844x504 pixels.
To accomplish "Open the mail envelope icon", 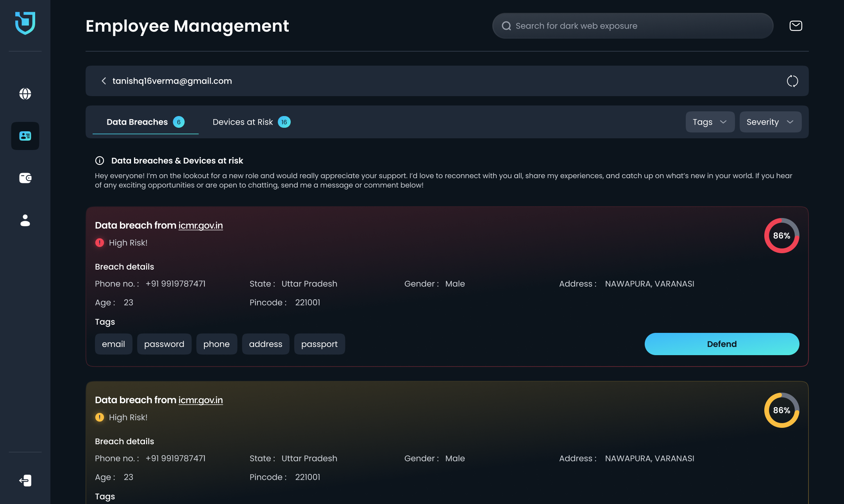I will coord(796,26).
